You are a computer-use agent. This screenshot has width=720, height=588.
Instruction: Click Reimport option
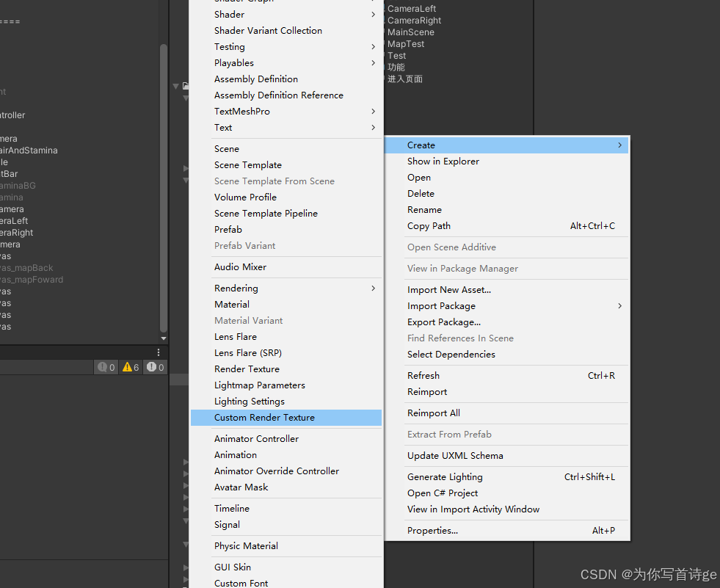coord(507,392)
